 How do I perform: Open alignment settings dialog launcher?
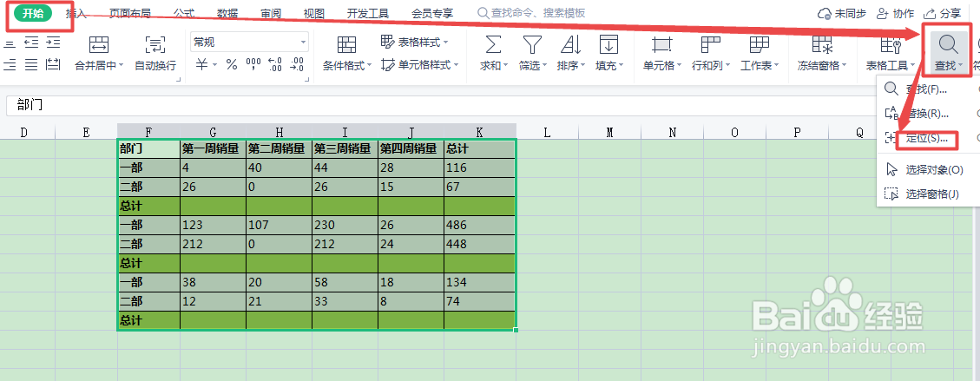click(179, 79)
